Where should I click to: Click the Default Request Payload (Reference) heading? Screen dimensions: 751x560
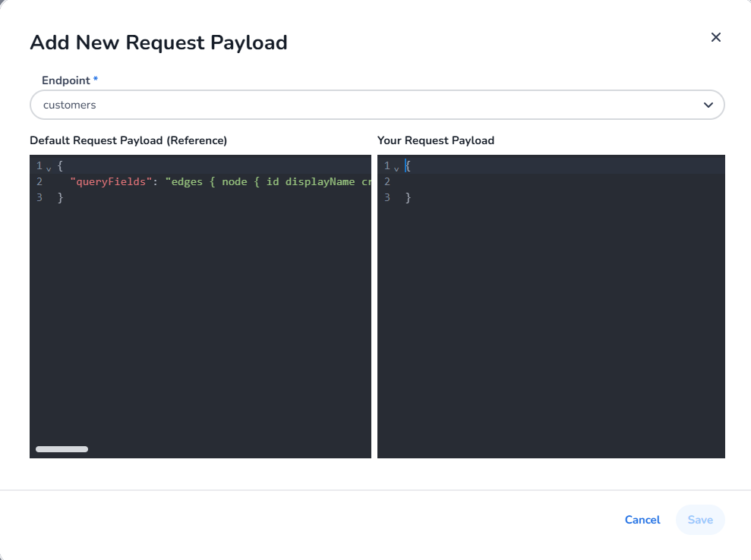tap(128, 140)
